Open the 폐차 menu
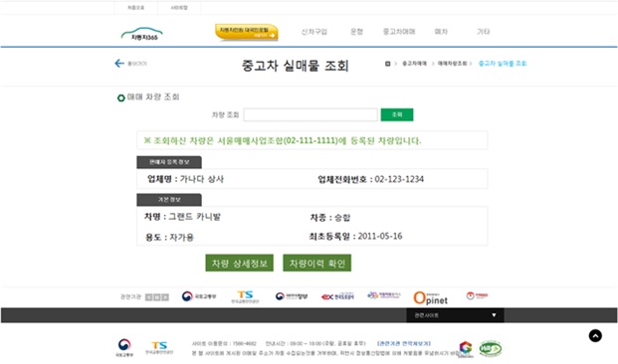Viewport: 618px width, 364px height. click(441, 32)
